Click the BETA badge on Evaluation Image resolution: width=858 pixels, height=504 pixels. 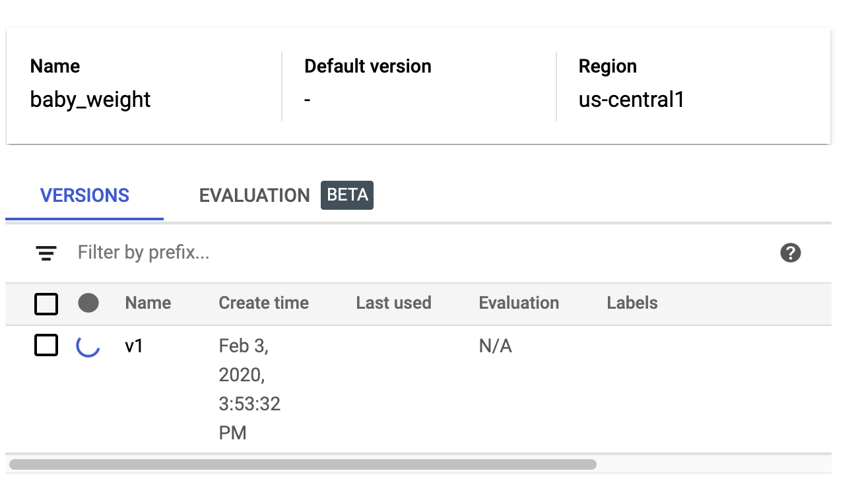coord(347,195)
